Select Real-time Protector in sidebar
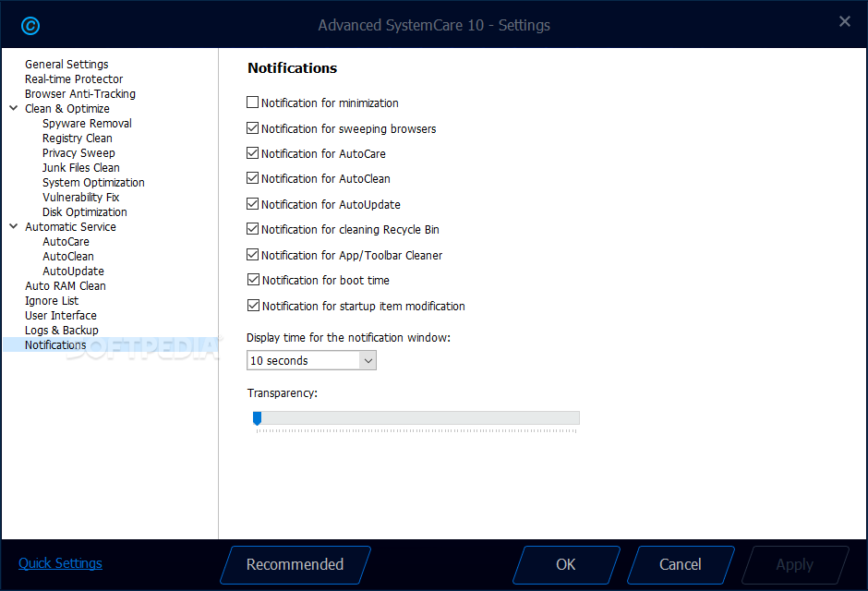Viewport: 868px width, 591px height. tap(74, 79)
